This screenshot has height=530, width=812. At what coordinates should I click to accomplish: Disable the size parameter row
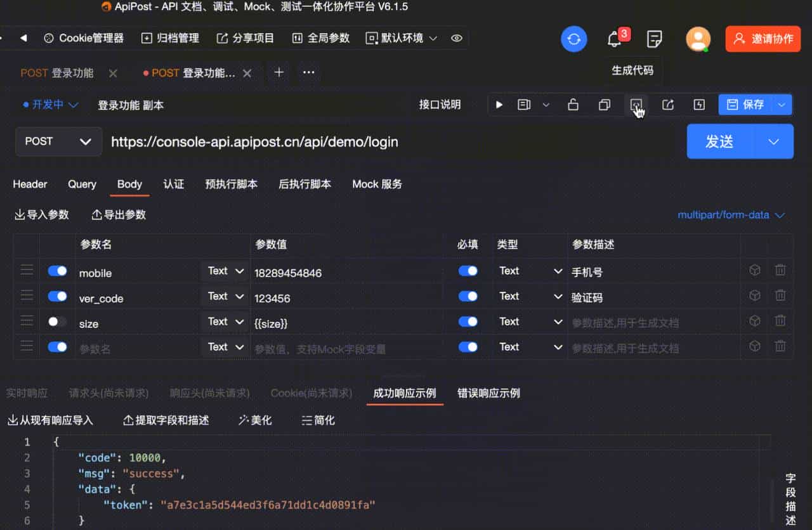tap(56, 321)
